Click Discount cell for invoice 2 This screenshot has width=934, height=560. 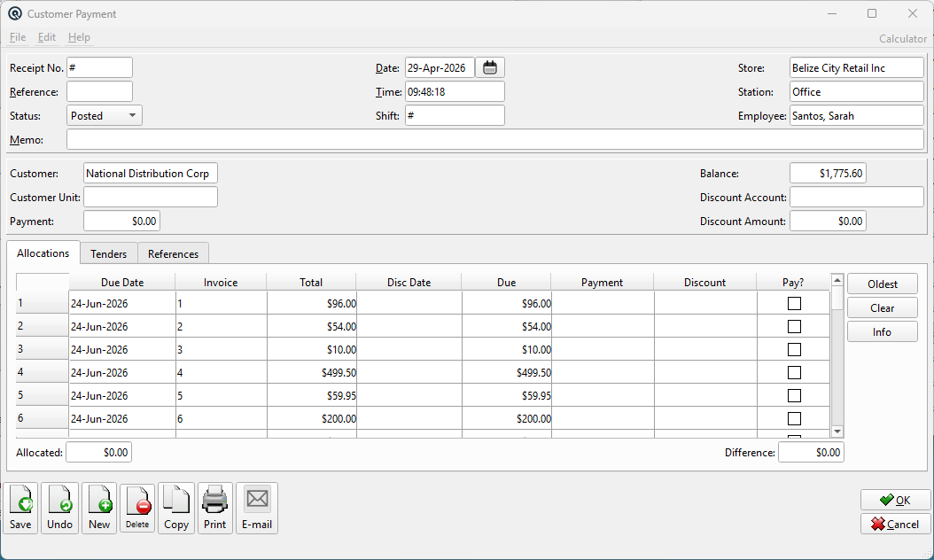[705, 326]
